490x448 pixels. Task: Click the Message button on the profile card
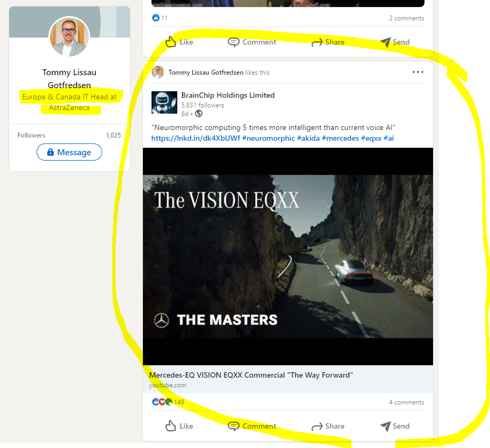[69, 152]
